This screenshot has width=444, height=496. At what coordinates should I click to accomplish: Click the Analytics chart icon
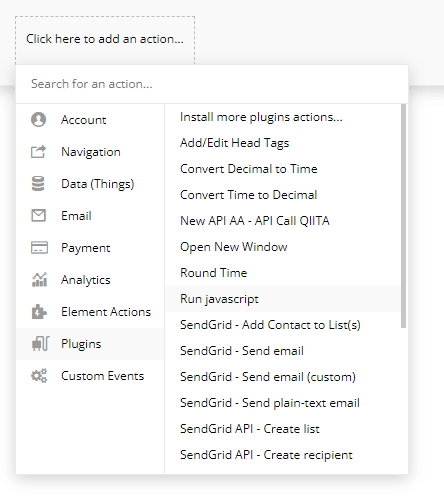39,280
